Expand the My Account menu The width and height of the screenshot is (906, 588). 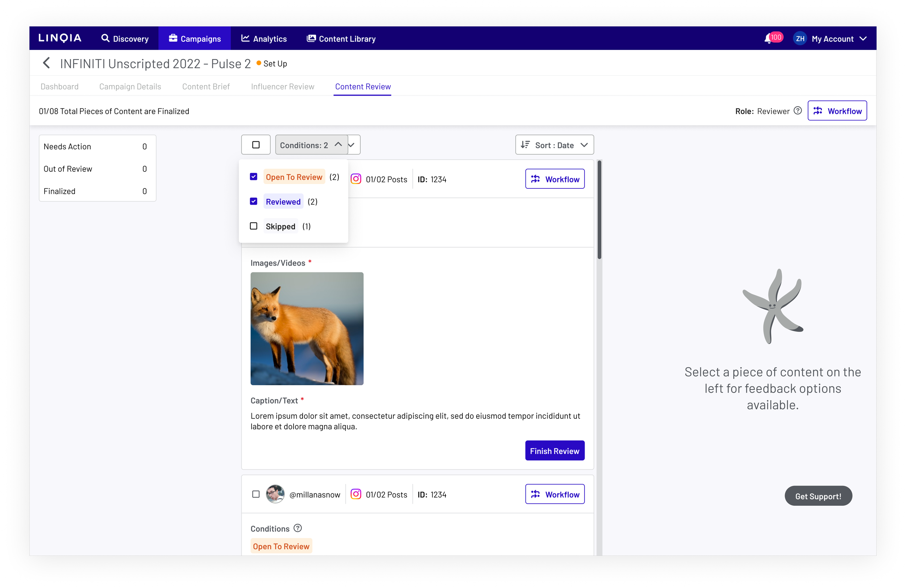[x=863, y=38]
